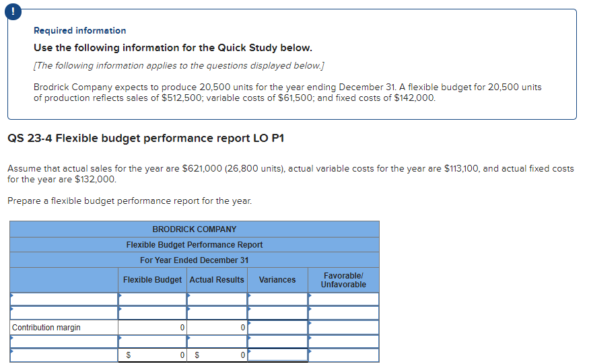Open the Favorable/Unfavorable dropdown just below Contribution margin
Screen dimensions: 589x364
[343, 342]
